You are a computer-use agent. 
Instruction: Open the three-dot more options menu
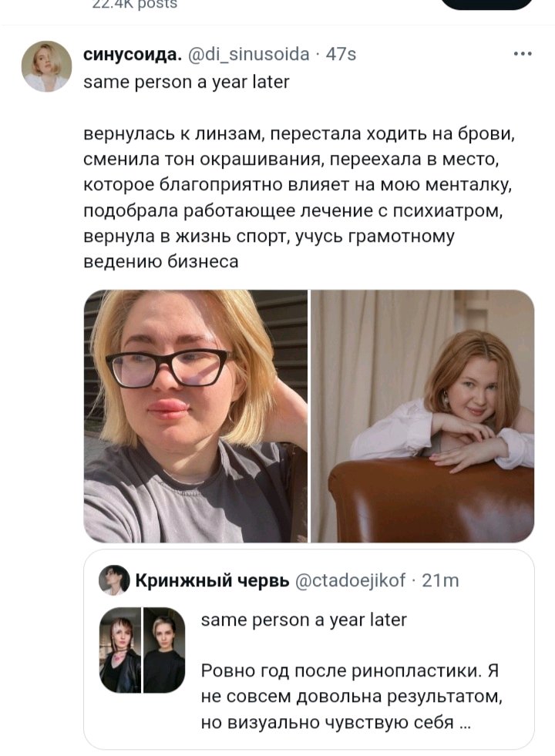point(523,54)
